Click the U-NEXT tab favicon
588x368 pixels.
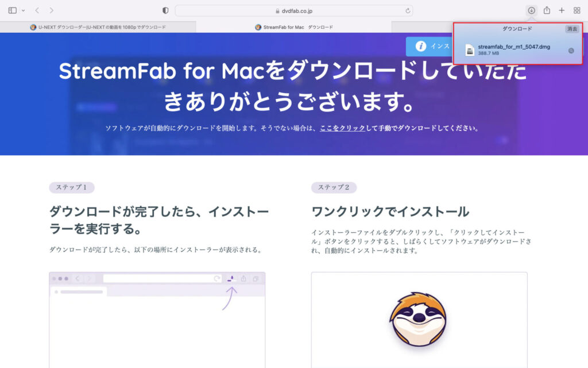tap(33, 27)
